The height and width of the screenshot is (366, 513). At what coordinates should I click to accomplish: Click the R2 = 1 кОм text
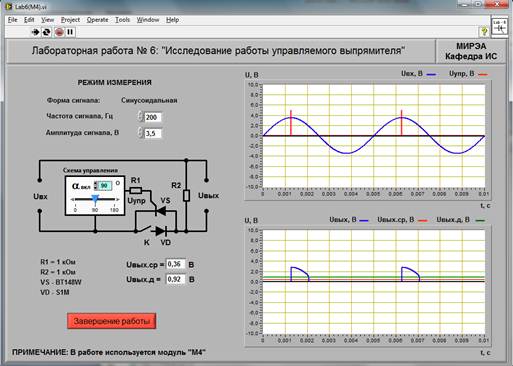click(x=58, y=272)
